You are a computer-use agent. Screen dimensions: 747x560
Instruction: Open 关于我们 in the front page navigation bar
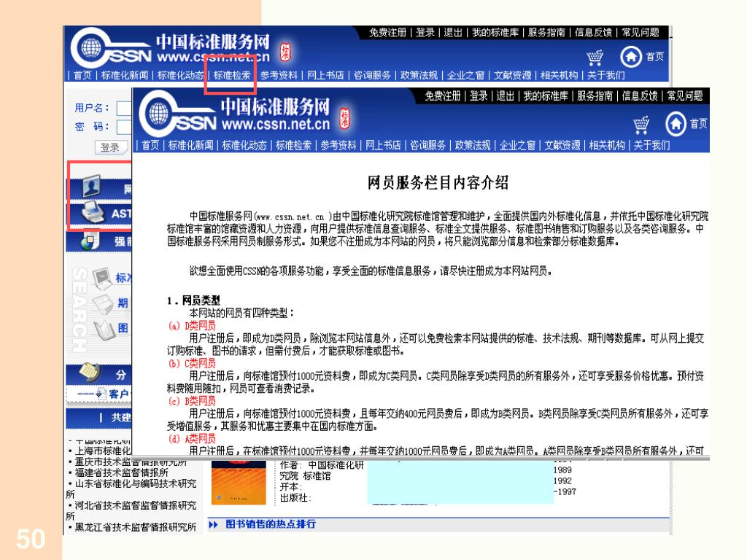tap(651, 145)
